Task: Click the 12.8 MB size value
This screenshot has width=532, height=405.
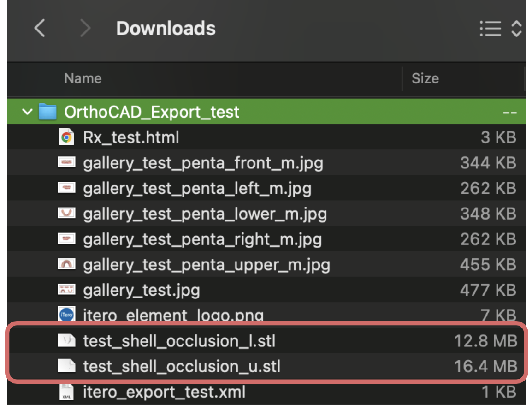Action: [x=485, y=341]
